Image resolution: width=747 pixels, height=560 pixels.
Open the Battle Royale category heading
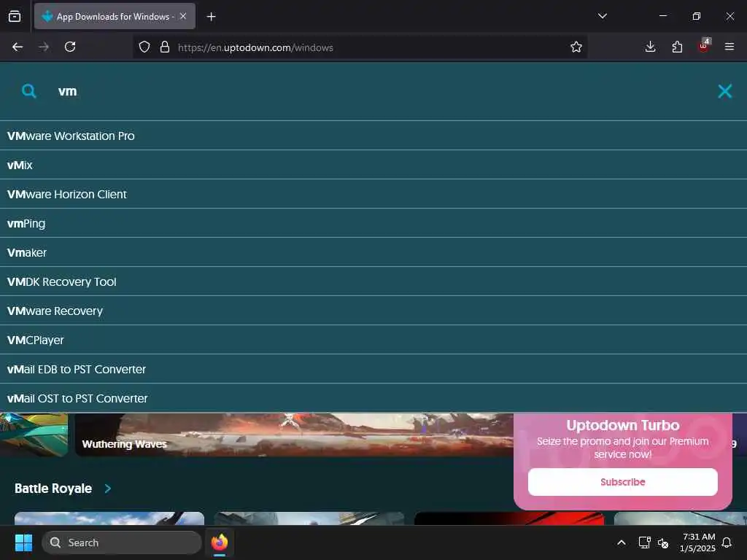[53, 489]
